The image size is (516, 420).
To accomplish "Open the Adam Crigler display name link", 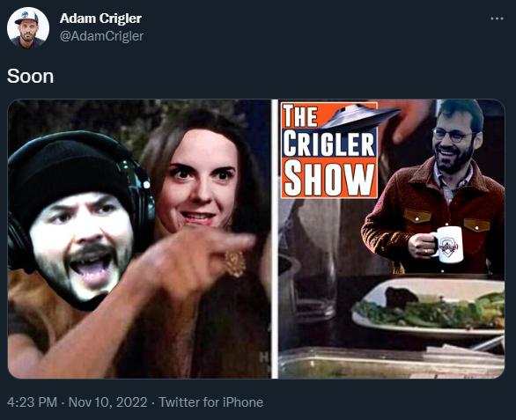I will pyautogui.click(x=100, y=18).
